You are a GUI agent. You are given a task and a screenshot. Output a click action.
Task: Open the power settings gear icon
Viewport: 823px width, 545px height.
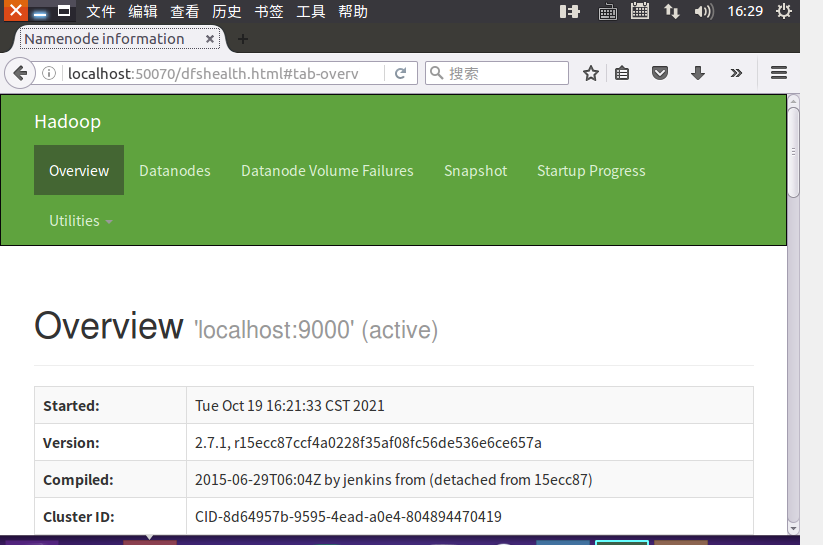pyautogui.click(x=784, y=11)
